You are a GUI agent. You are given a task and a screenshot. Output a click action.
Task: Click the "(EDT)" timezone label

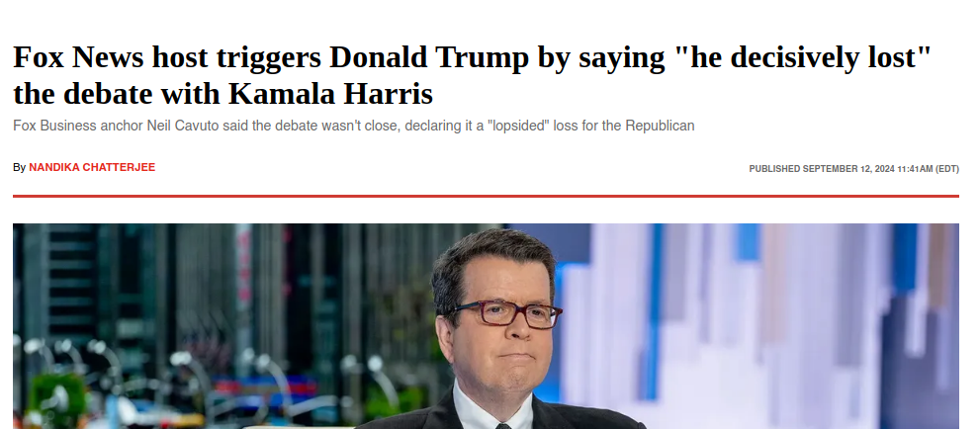[x=947, y=169]
